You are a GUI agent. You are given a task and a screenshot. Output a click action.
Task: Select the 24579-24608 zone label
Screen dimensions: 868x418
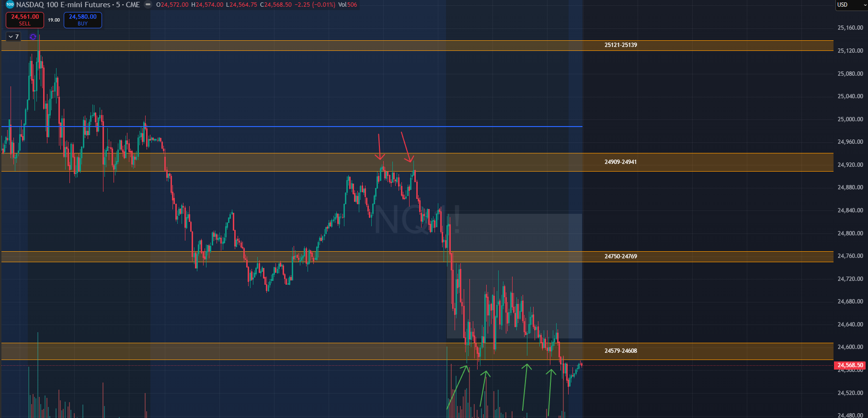coord(621,351)
